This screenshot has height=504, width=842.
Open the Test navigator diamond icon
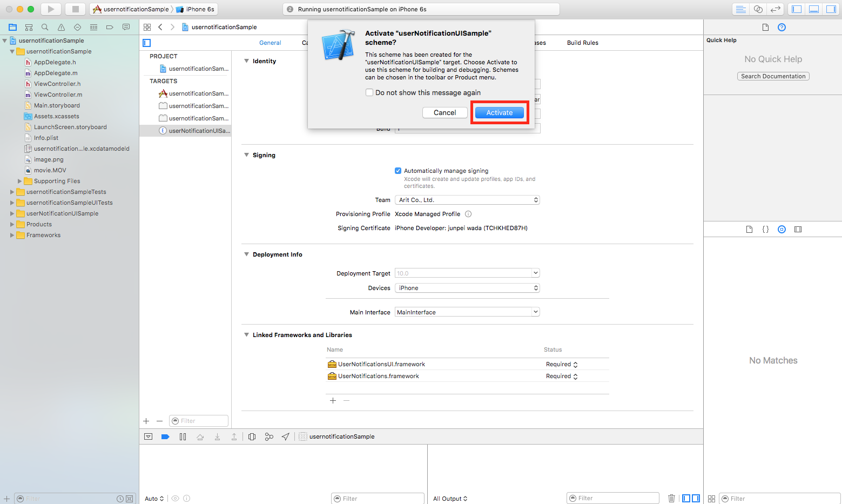coord(77,27)
